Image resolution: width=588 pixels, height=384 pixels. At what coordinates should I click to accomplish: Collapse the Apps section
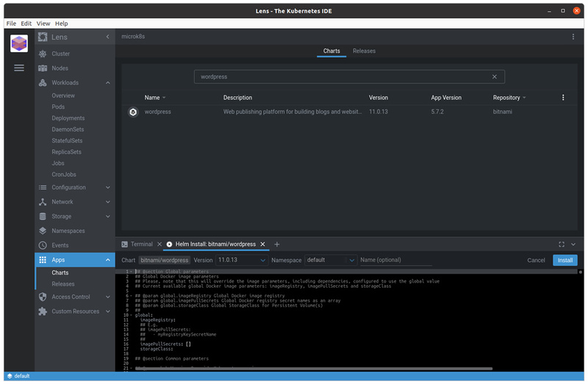tap(107, 260)
